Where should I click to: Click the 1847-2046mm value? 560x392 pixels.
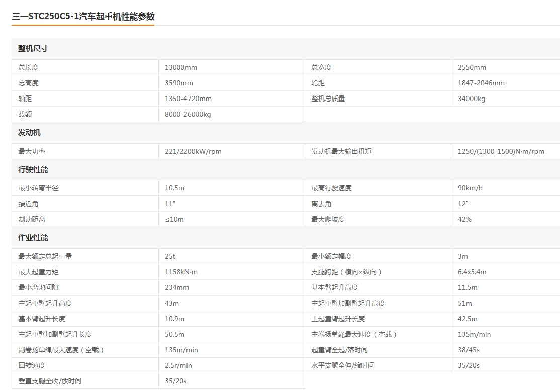coord(481,83)
